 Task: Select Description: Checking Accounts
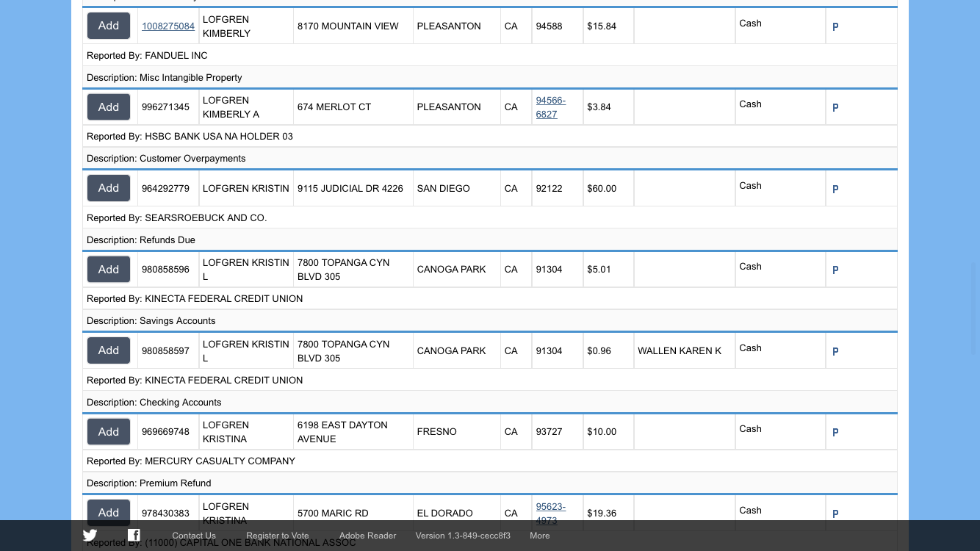click(x=154, y=403)
